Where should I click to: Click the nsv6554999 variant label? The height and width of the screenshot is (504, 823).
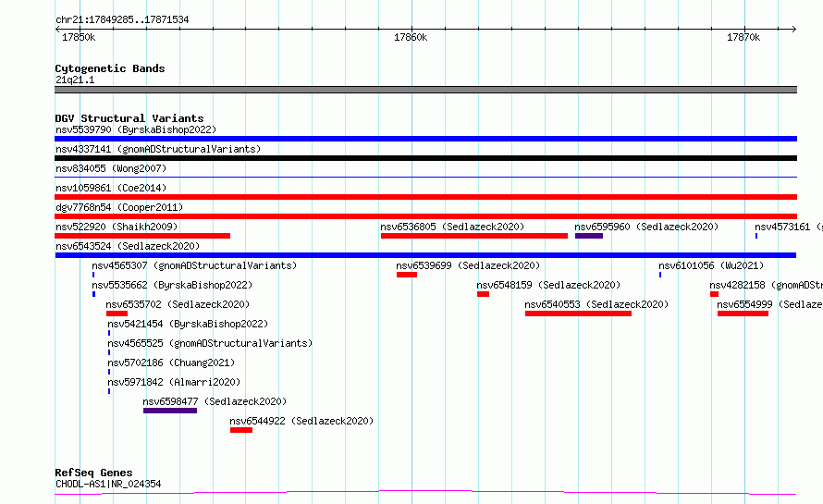tap(769, 304)
